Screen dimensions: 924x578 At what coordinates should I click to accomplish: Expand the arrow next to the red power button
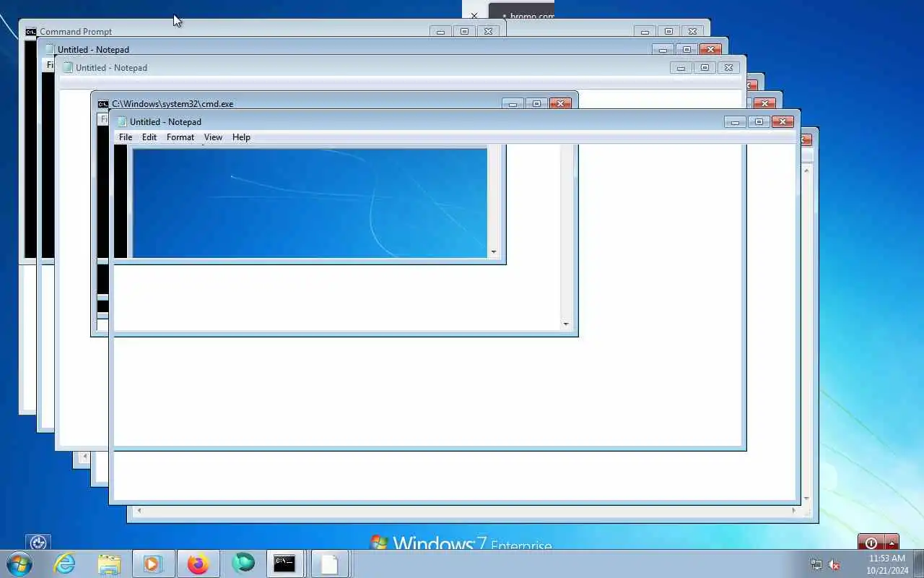892,543
